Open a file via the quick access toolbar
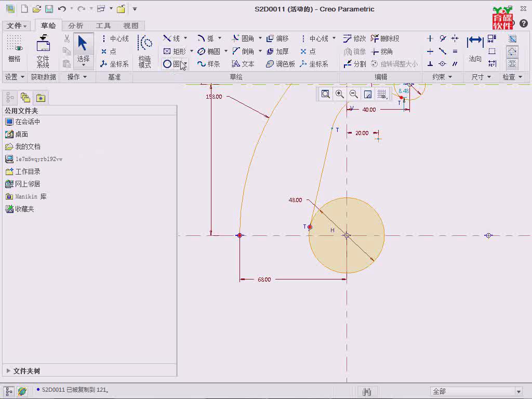The width and height of the screenshot is (532, 399). click(37, 9)
